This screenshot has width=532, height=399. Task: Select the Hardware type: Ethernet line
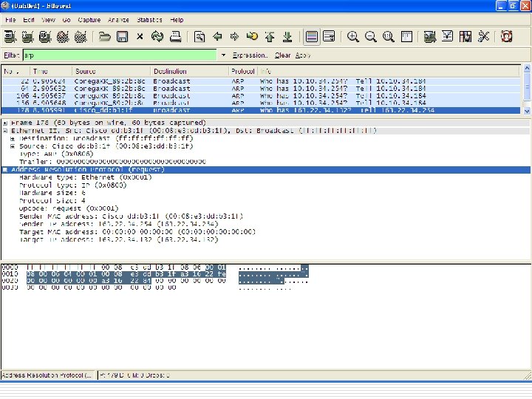coord(86,177)
